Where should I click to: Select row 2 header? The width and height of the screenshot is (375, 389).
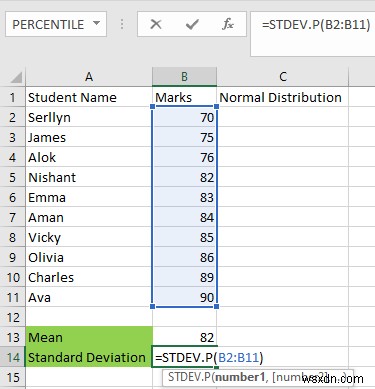(13, 117)
